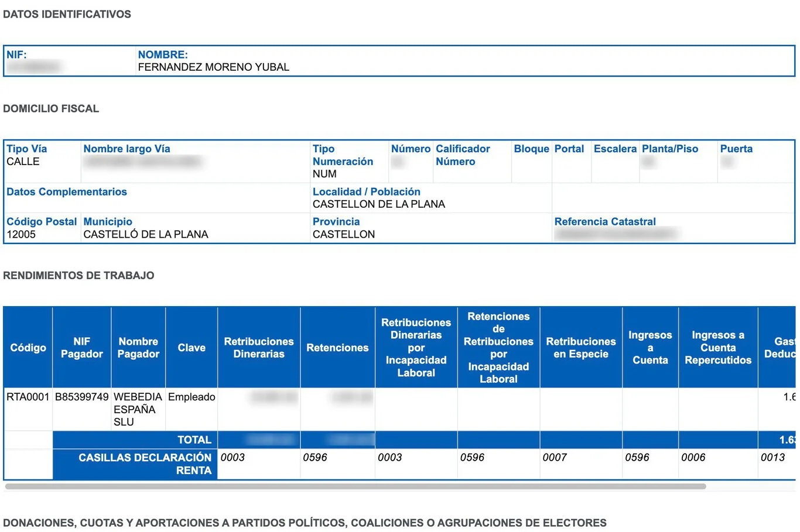Select the RTA0001 code cell
The width and height of the screenshot is (800, 532).
click(x=28, y=397)
